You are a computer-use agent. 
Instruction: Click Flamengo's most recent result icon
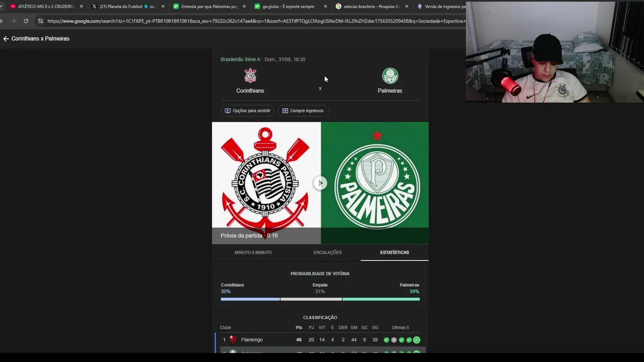(x=417, y=340)
